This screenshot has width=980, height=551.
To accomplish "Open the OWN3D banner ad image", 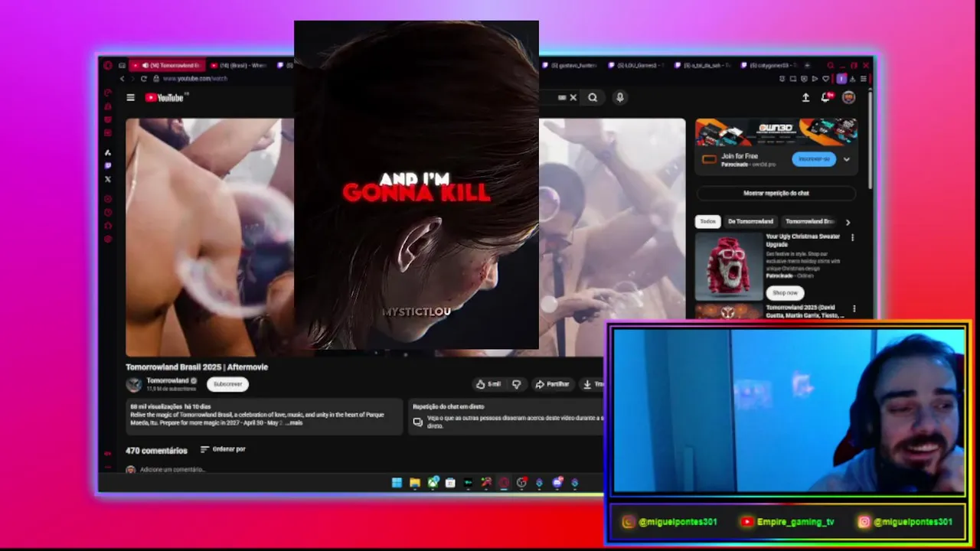I will [776, 132].
